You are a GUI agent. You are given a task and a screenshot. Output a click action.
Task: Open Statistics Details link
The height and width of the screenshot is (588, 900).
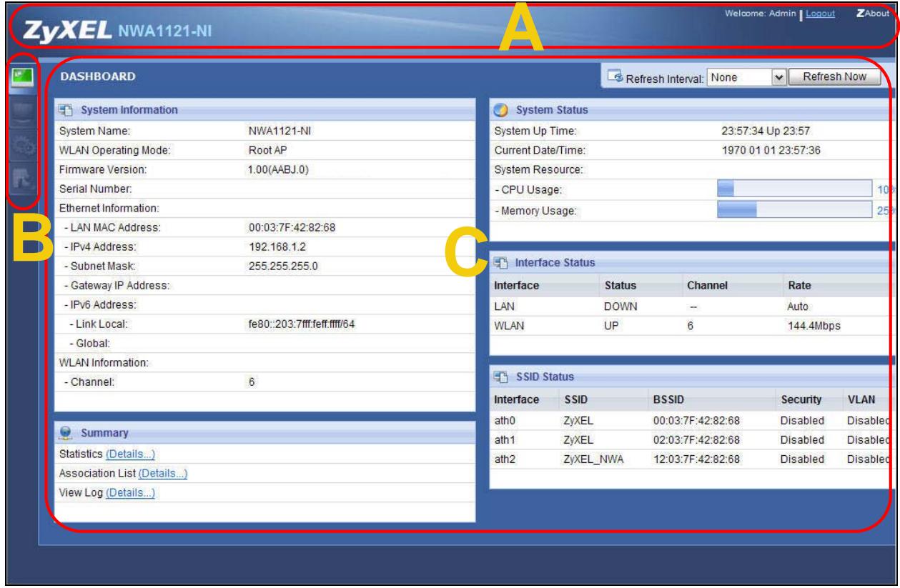coord(130,454)
